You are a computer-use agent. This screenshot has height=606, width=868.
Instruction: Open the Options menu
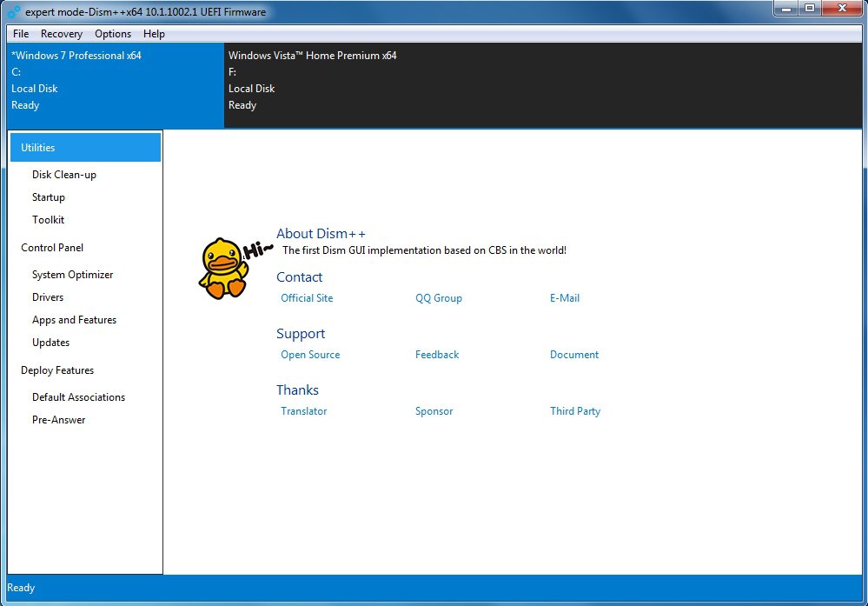pos(113,34)
